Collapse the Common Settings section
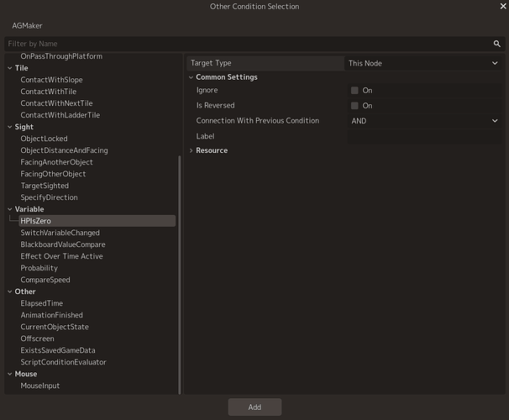Screen dimensions: 509x420 (x=192, y=77)
